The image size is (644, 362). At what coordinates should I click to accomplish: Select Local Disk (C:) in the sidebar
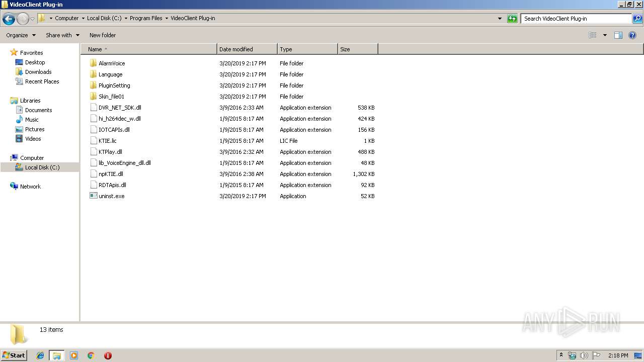tap(42, 167)
